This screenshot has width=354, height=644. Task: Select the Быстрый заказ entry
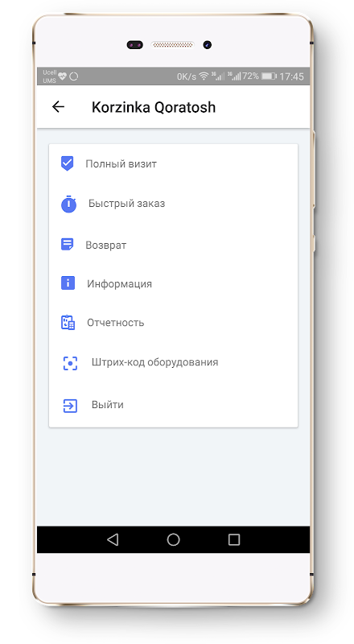click(173, 204)
